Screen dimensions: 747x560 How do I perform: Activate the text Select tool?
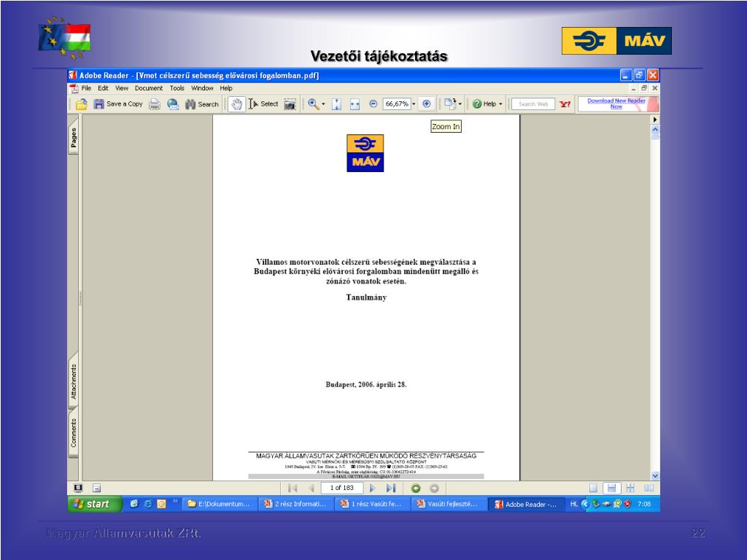(263, 104)
